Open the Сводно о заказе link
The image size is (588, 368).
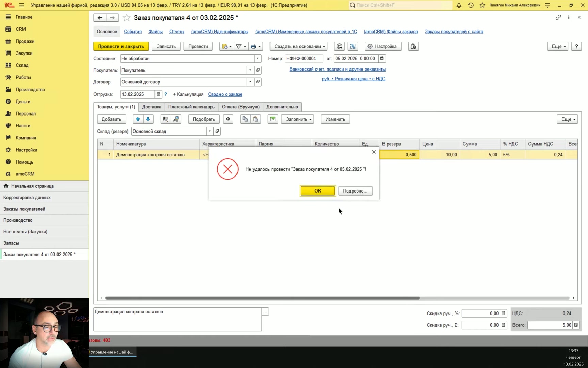click(x=225, y=94)
